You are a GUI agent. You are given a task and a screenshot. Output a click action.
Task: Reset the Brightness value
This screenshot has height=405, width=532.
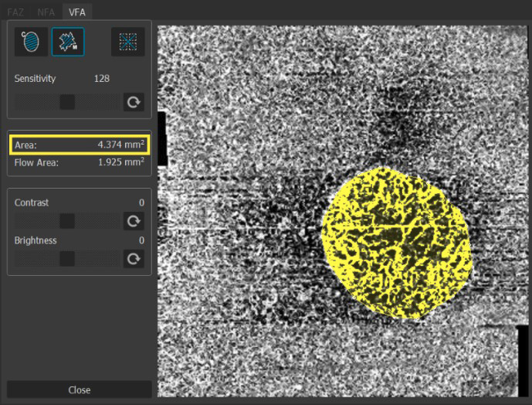tap(134, 259)
